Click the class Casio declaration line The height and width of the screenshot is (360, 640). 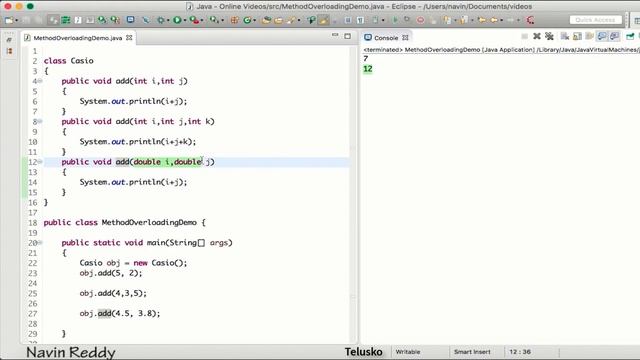click(69, 61)
